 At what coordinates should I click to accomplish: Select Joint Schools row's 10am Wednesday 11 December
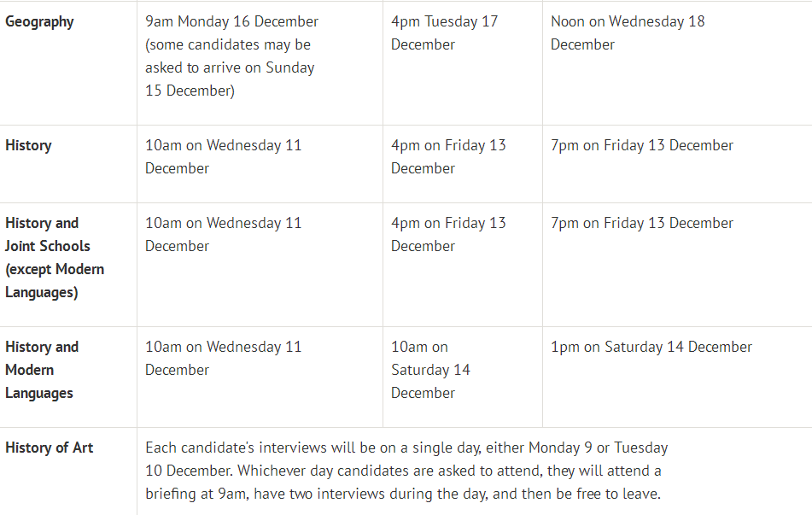point(223,234)
